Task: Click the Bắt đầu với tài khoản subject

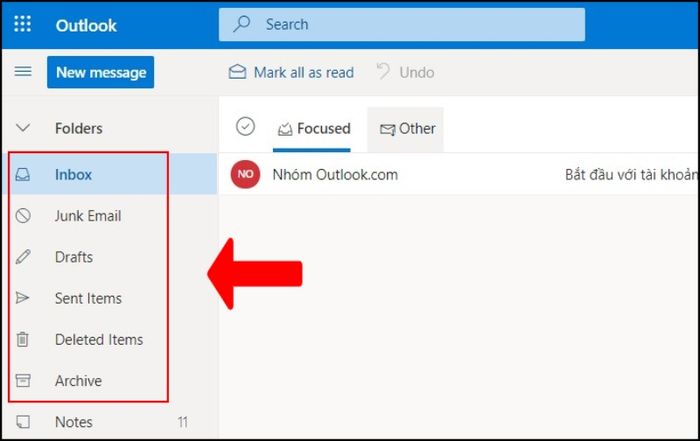Action: point(631,175)
